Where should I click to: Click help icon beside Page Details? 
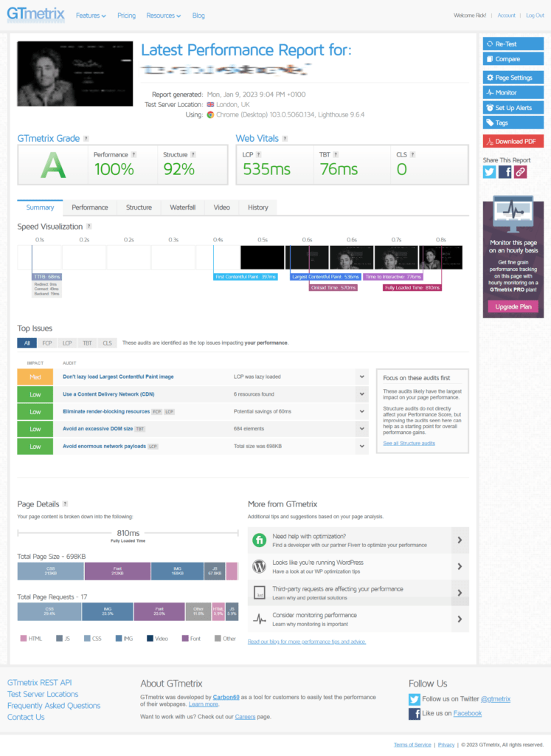click(66, 504)
